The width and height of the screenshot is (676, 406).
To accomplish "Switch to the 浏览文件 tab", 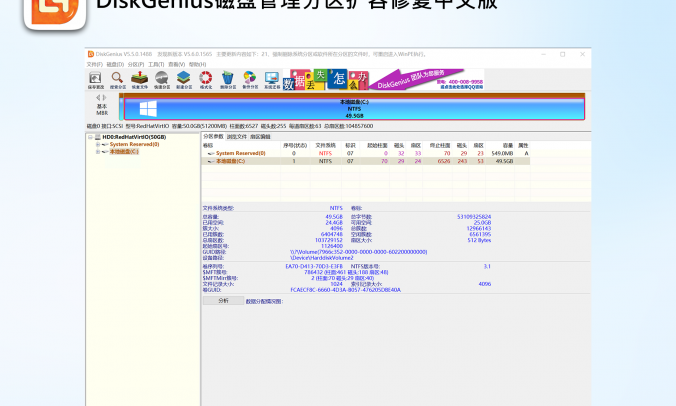I will point(237,137).
